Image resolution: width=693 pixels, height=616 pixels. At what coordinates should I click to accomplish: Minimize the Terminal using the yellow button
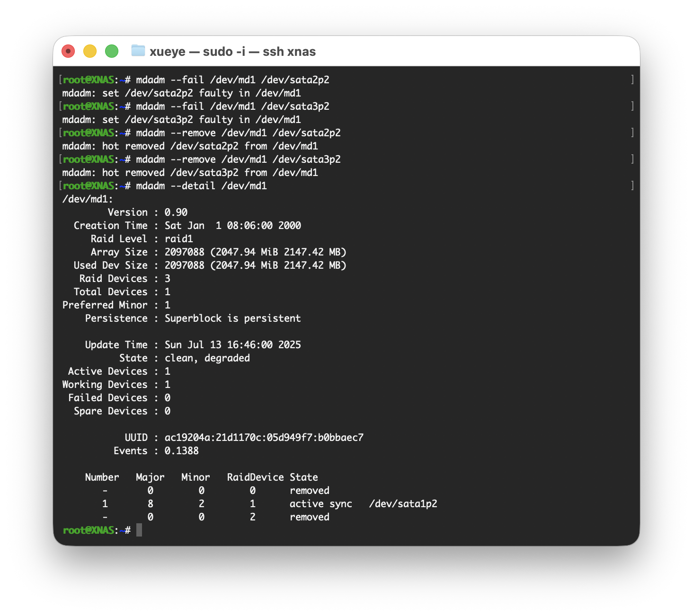click(x=90, y=51)
